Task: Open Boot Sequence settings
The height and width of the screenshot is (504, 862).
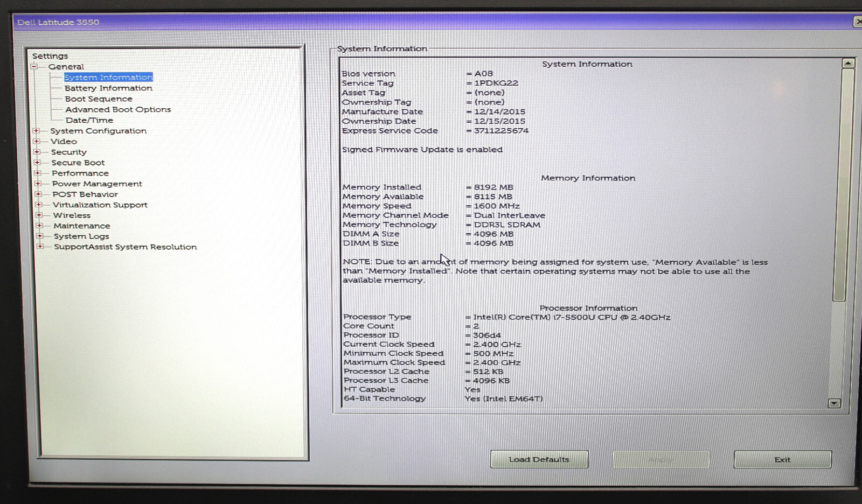Action: (99, 99)
